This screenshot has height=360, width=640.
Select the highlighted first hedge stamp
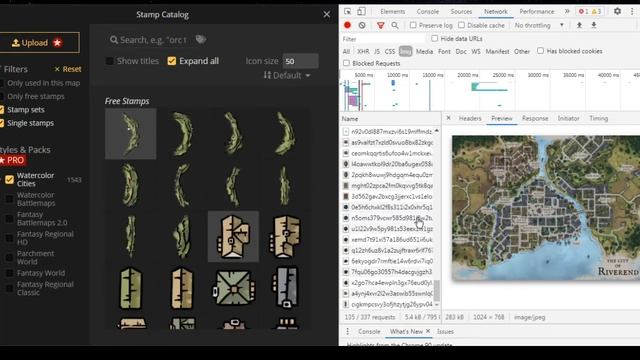tap(131, 133)
